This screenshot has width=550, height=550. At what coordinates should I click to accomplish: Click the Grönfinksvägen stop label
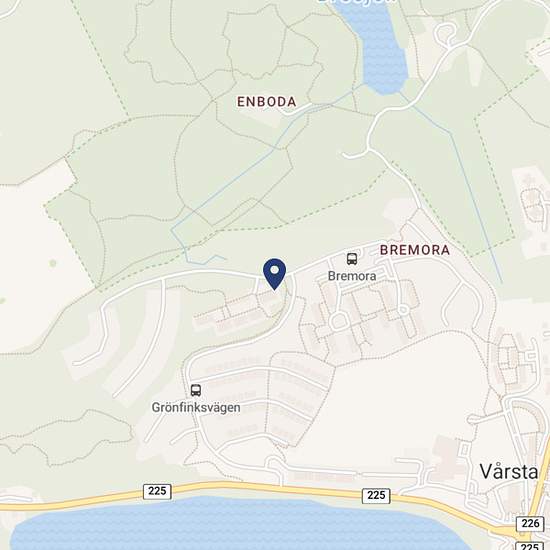point(196,408)
